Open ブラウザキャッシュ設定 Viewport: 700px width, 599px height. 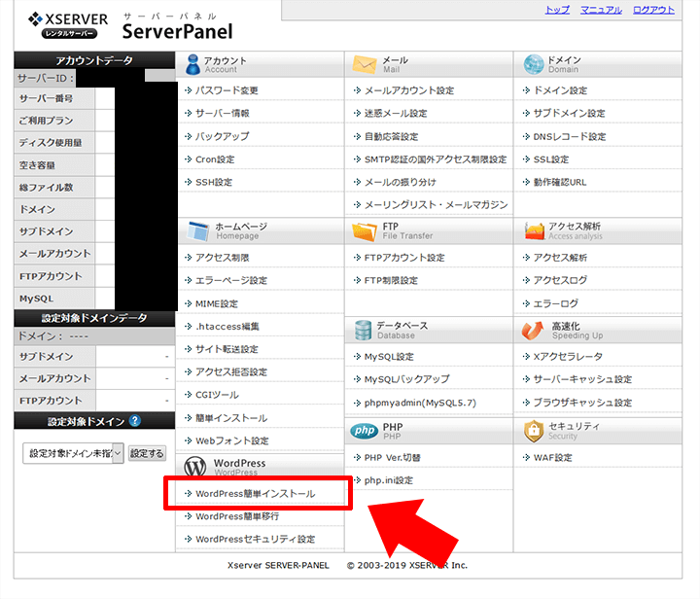click(582, 403)
